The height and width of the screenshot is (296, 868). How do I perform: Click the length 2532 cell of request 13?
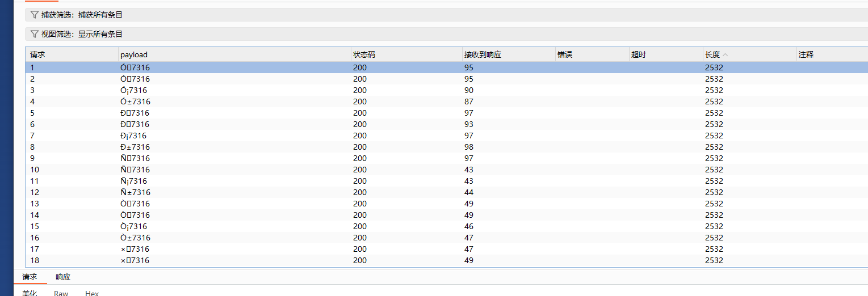tap(714, 204)
